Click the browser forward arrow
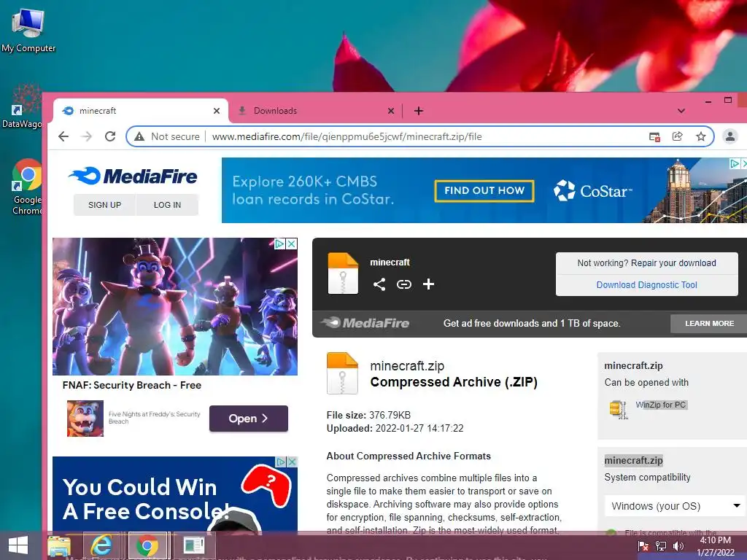Viewport: 747px width, 560px height. coord(86,136)
